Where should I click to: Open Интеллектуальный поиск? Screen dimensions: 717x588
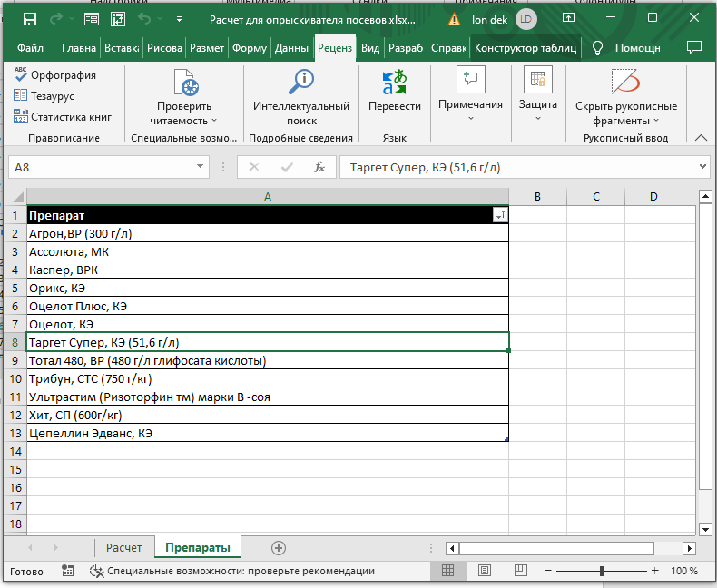[301, 97]
